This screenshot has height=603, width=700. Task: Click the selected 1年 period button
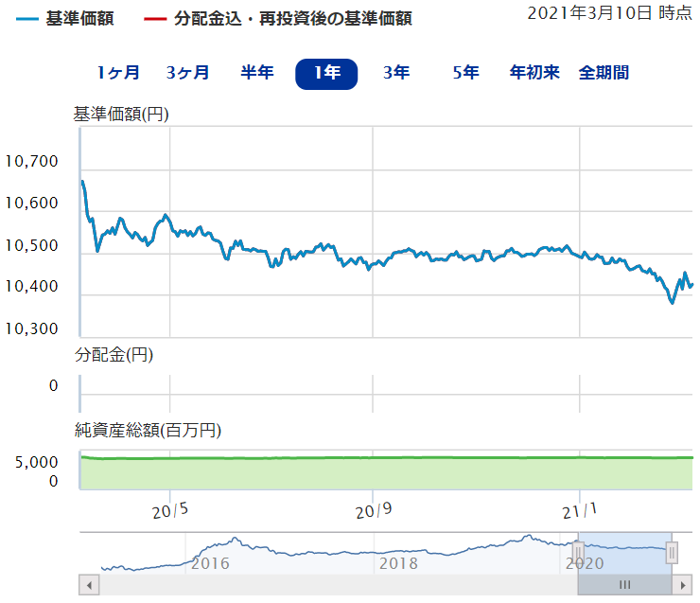[x=326, y=73]
